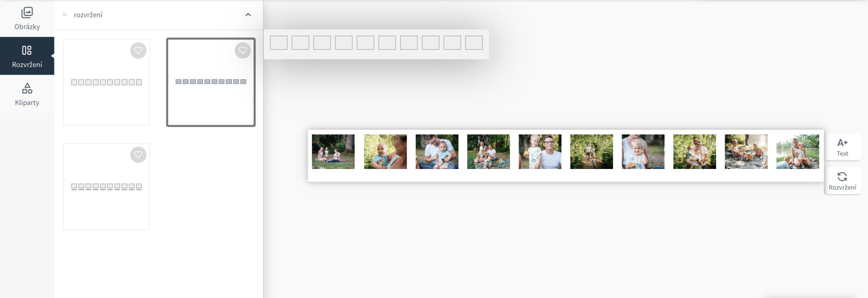Favorite the first layout with the heart icon
The width and height of the screenshot is (868, 298).
pyautogui.click(x=138, y=51)
